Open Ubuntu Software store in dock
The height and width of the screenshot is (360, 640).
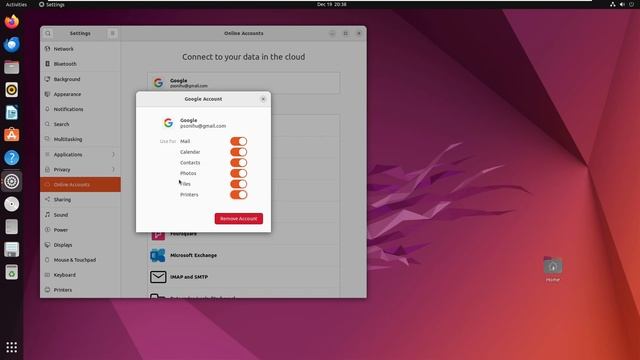tap(11, 135)
